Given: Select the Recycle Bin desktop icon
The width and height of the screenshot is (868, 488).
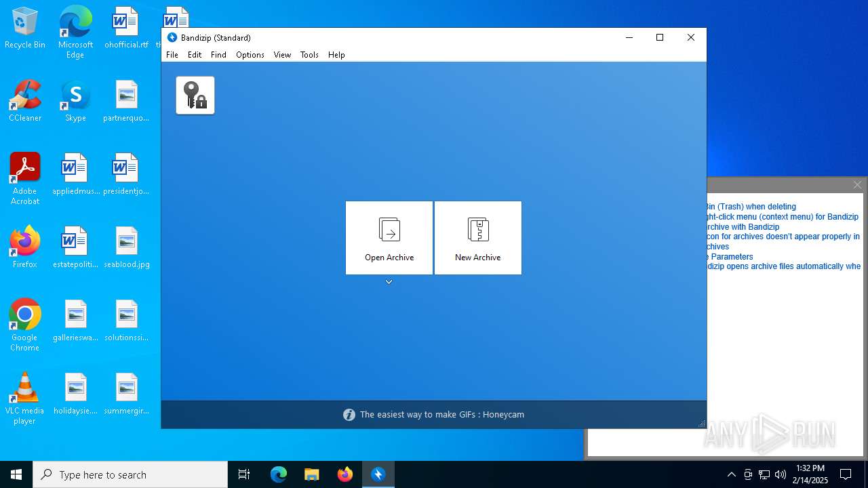Looking at the screenshot, I should point(25,28).
